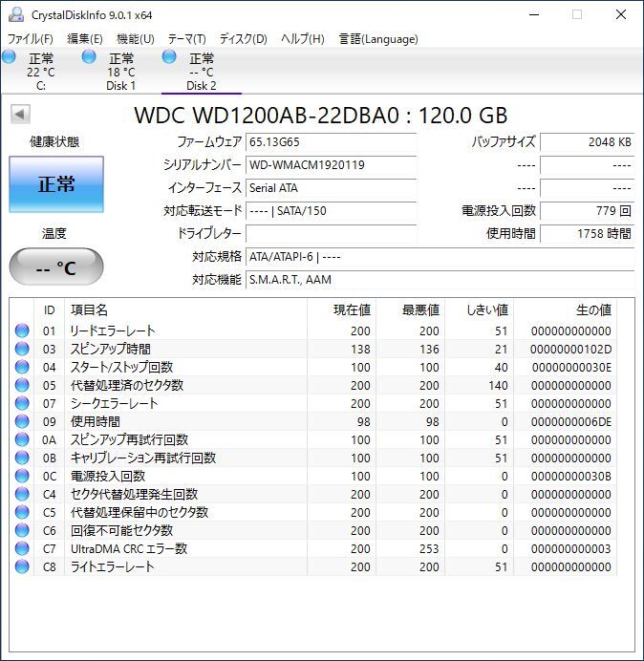Click status orb for ID C4 セクタ代替処理発生回数
Viewport: 644px width, 661px height.
(22, 494)
